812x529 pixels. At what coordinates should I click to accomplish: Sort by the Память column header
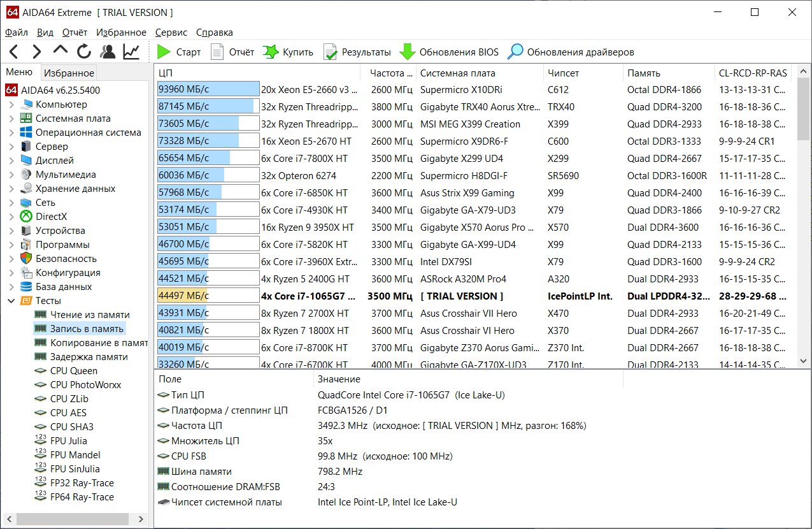click(668, 73)
